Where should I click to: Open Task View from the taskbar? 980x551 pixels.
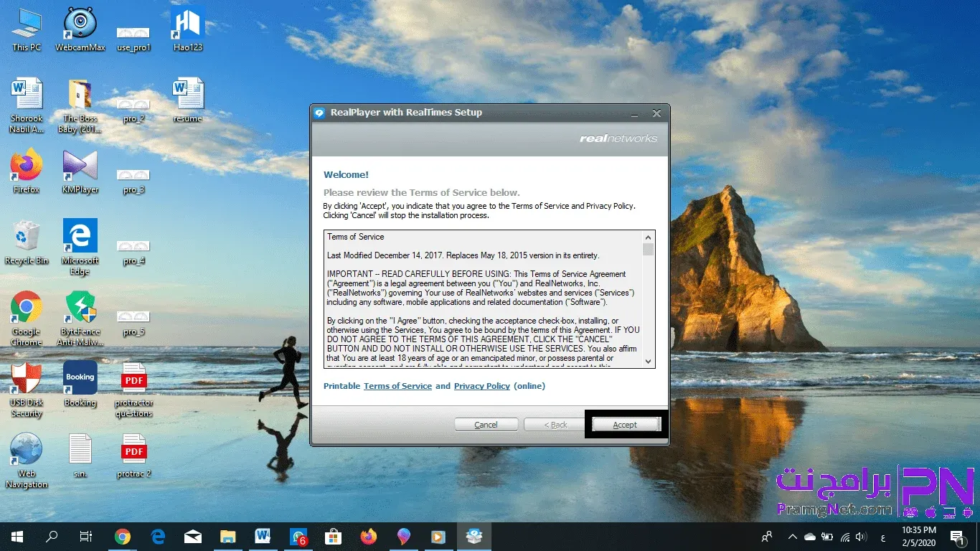coord(86,536)
